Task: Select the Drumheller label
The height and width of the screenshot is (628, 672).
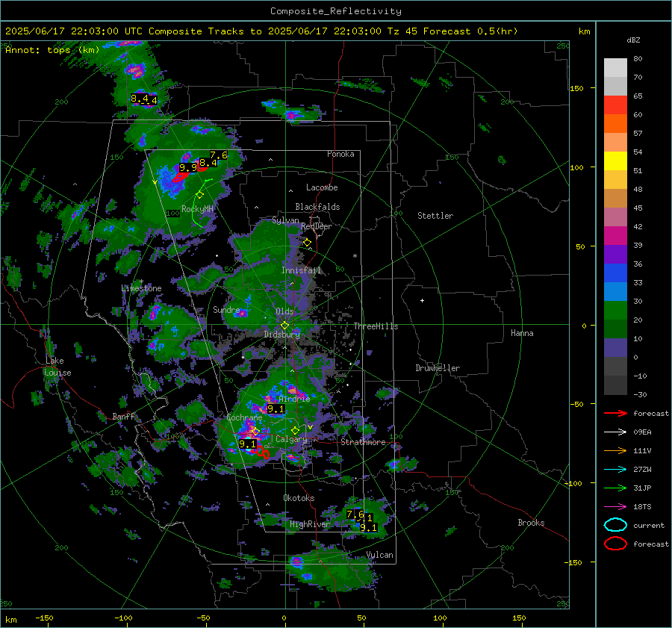Action: [x=438, y=368]
